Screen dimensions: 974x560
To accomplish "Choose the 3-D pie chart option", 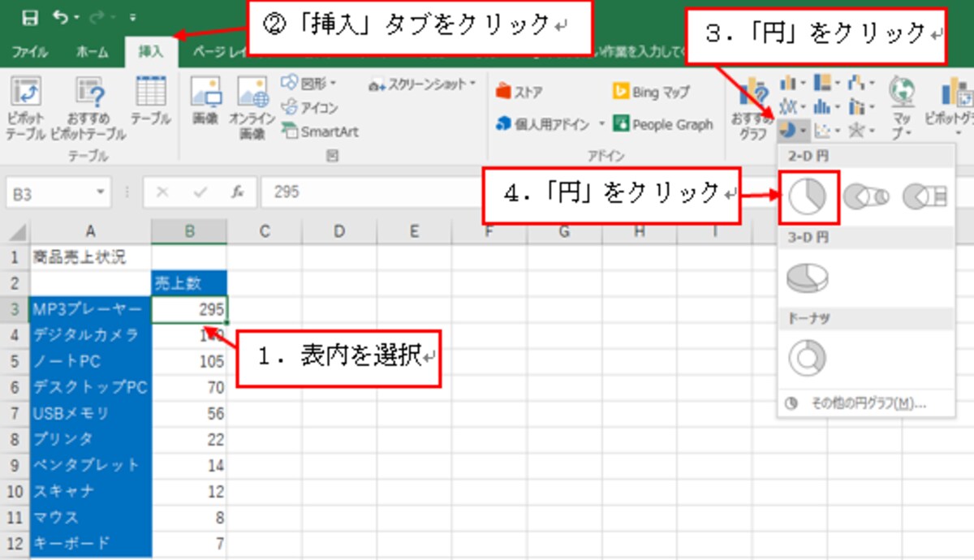I will click(807, 278).
